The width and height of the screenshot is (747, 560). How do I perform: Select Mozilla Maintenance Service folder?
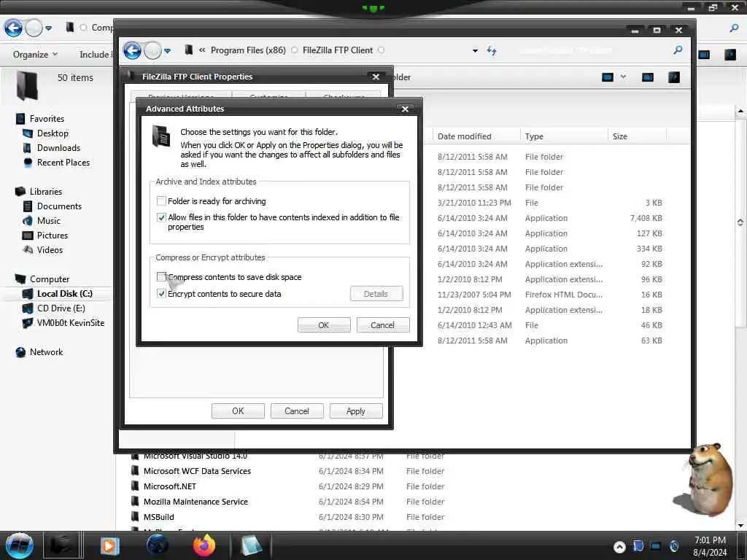[196, 502]
